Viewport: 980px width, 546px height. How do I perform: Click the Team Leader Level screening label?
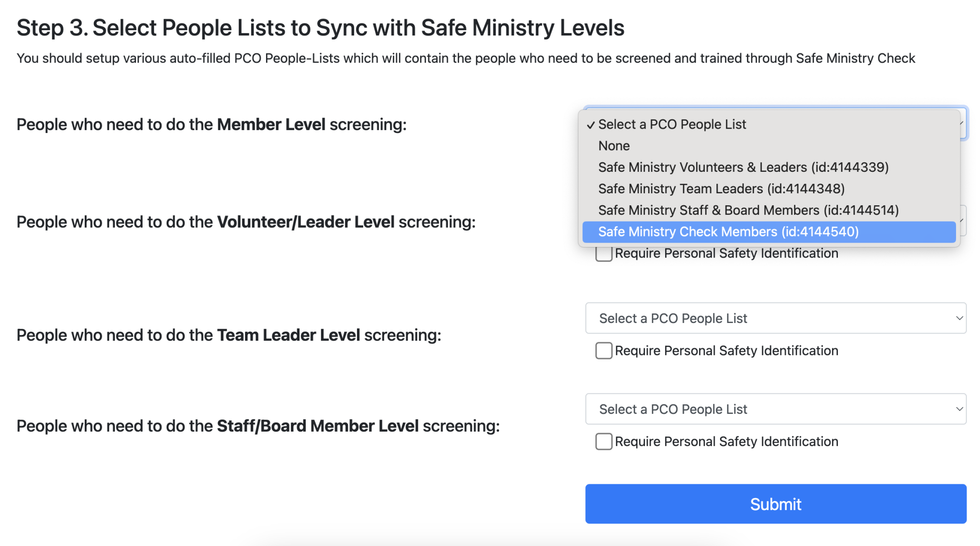(229, 334)
